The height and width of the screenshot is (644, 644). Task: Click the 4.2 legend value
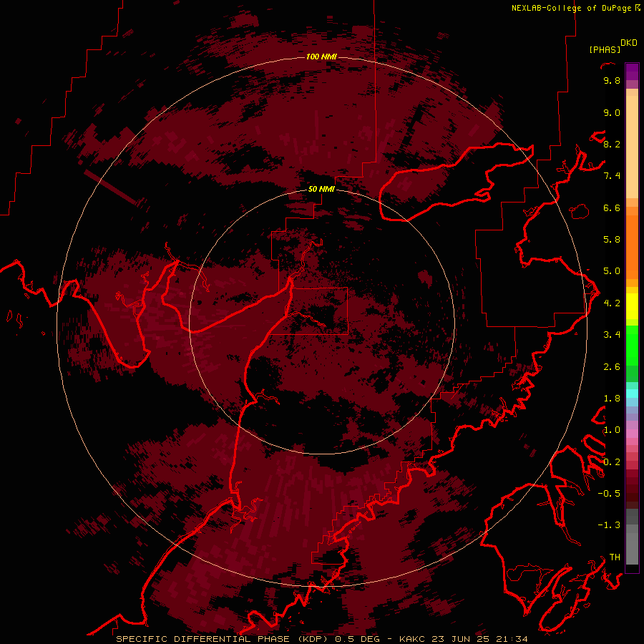click(612, 303)
